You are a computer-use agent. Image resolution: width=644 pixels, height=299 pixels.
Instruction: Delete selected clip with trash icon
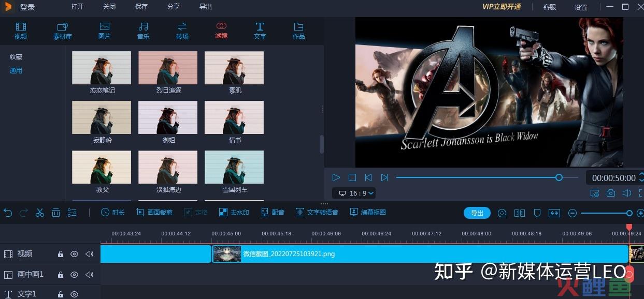coord(56,213)
